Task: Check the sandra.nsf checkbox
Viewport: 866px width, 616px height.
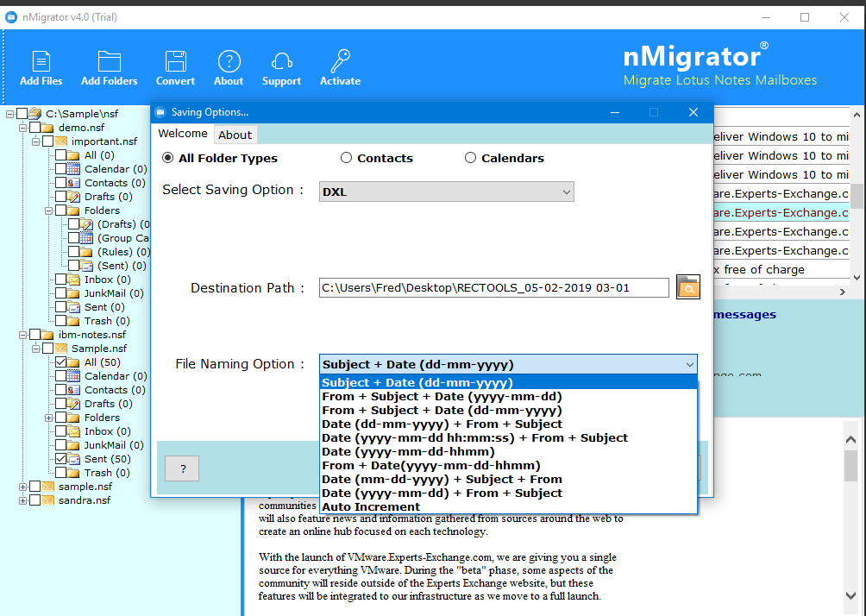Action: pyautogui.click(x=35, y=500)
